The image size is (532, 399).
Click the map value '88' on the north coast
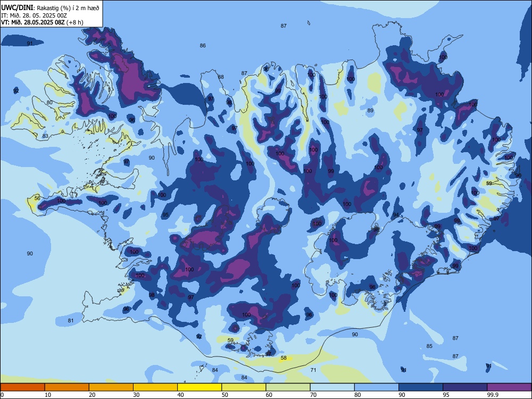[221, 77]
